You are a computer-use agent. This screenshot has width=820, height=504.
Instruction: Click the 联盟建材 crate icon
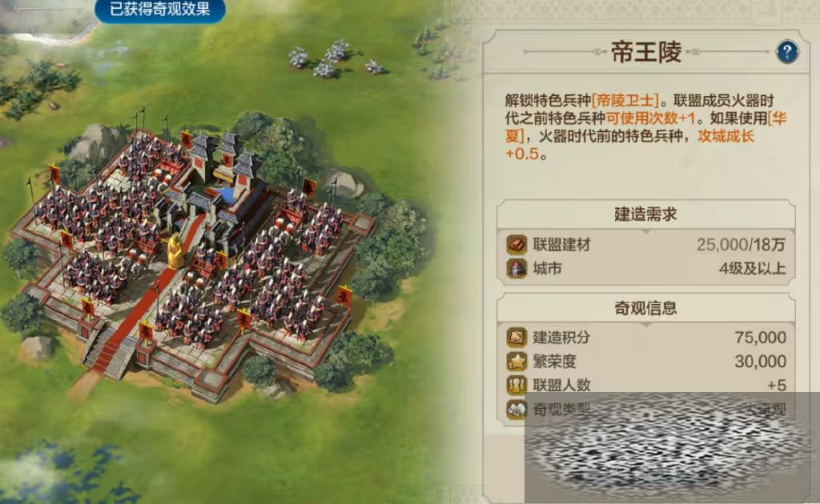click(517, 245)
